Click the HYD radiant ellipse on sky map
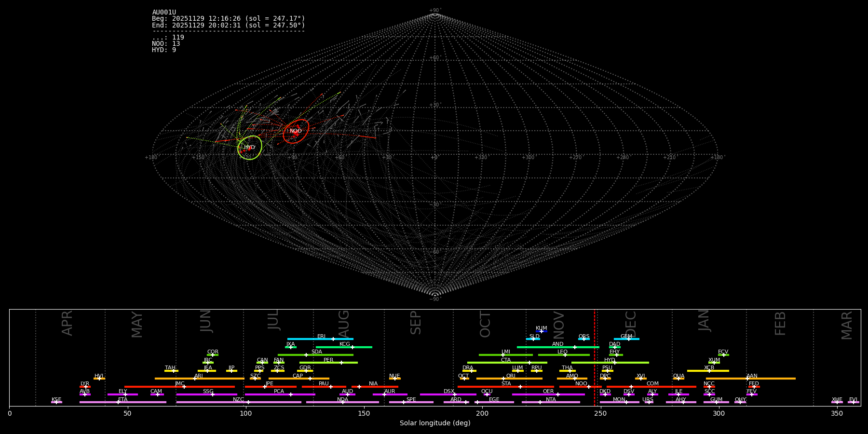Image resolution: width=868 pixels, height=434 pixels. (250, 148)
